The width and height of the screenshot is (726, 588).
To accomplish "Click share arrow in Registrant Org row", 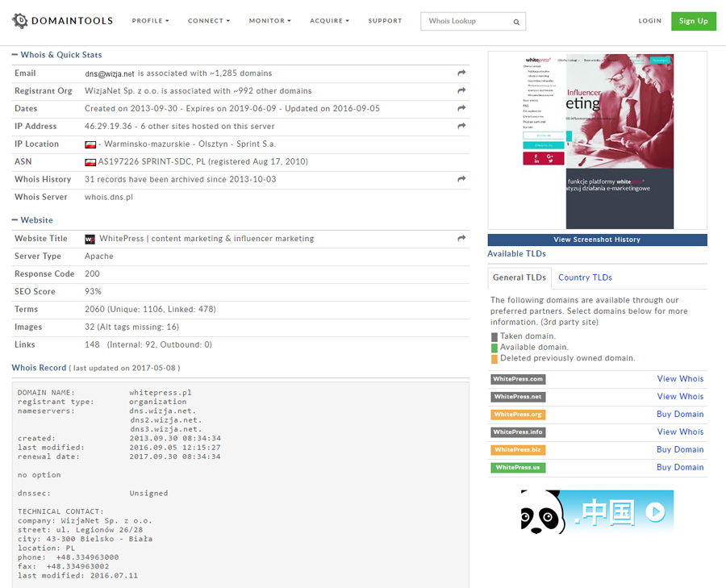I will point(461,91).
